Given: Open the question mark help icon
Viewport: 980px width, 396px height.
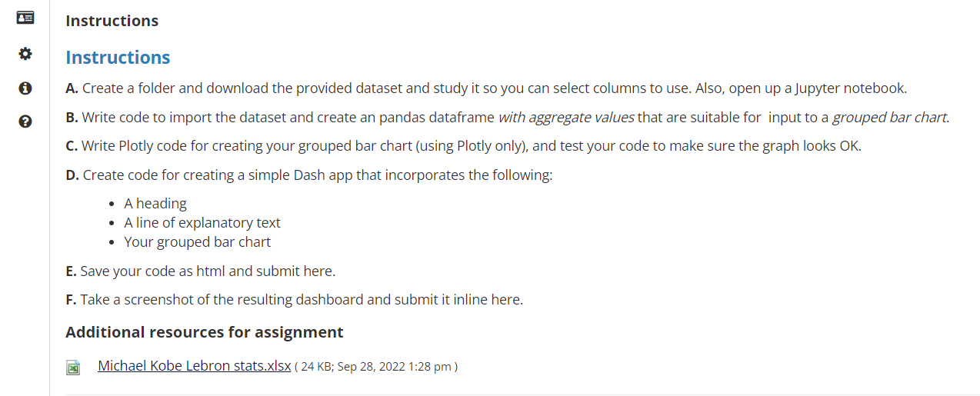Looking at the screenshot, I should 25,121.
